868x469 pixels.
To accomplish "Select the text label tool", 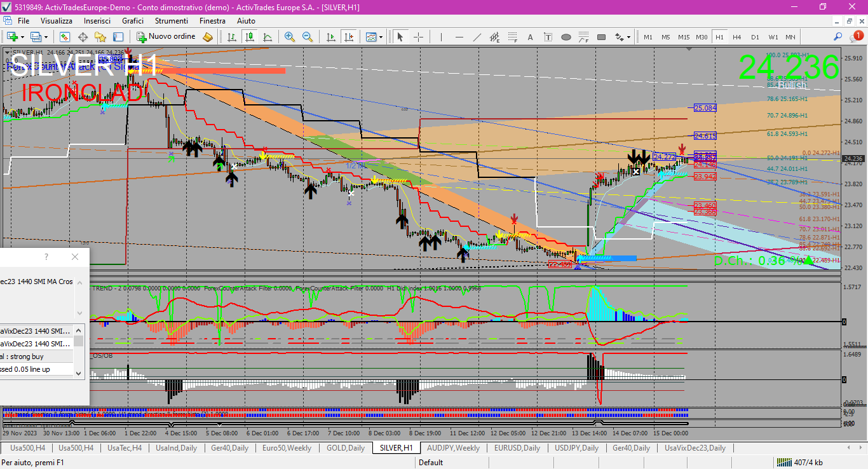I will click(x=548, y=37).
